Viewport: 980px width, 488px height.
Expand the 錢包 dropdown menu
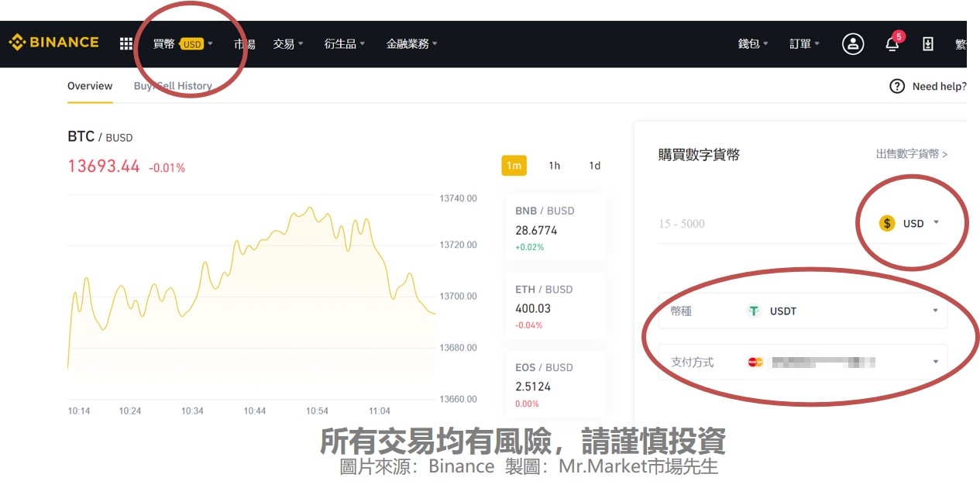tap(753, 44)
